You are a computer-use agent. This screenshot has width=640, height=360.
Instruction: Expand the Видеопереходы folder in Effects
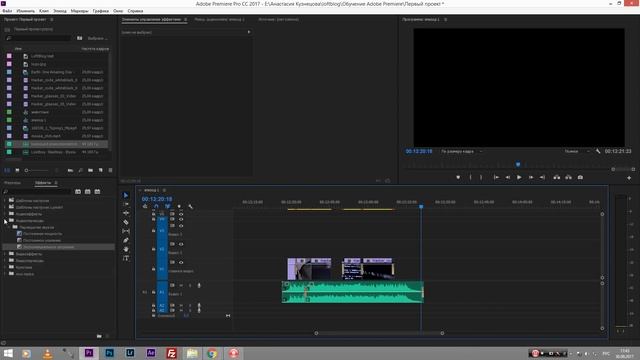(5, 260)
